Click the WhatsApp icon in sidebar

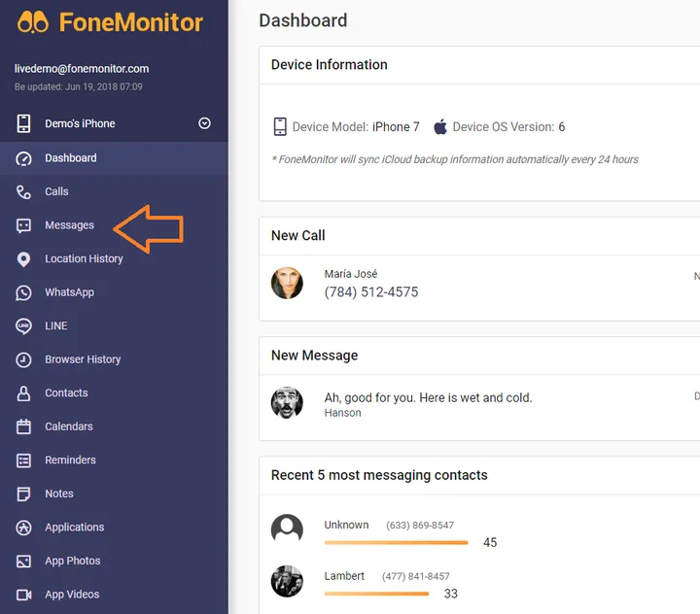coord(23,292)
